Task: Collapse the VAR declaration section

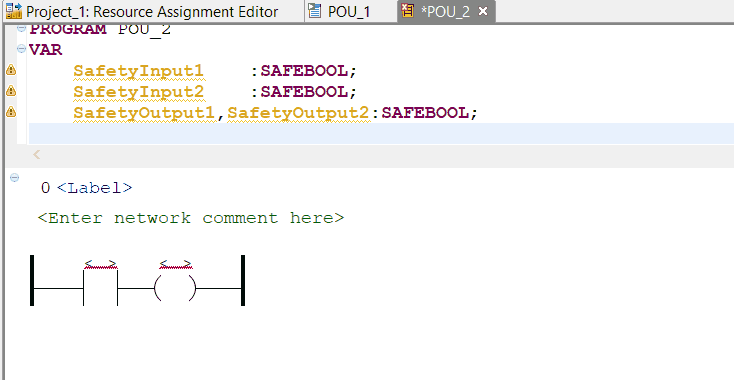Action: [x=21, y=49]
